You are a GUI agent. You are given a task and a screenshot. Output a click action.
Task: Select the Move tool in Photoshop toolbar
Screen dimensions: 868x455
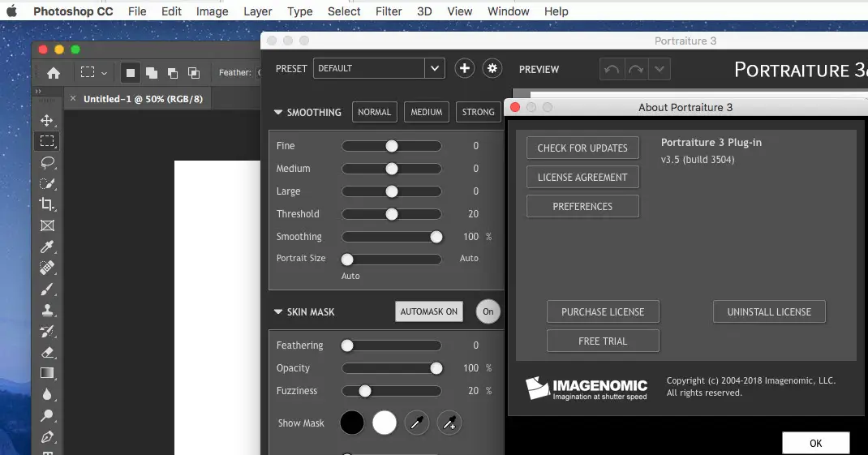click(x=47, y=120)
